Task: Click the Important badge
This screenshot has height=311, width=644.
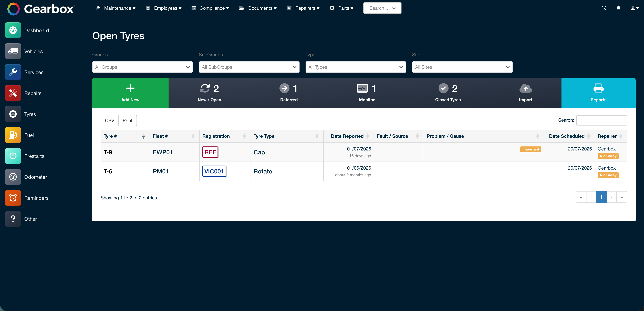Action: point(530,149)
